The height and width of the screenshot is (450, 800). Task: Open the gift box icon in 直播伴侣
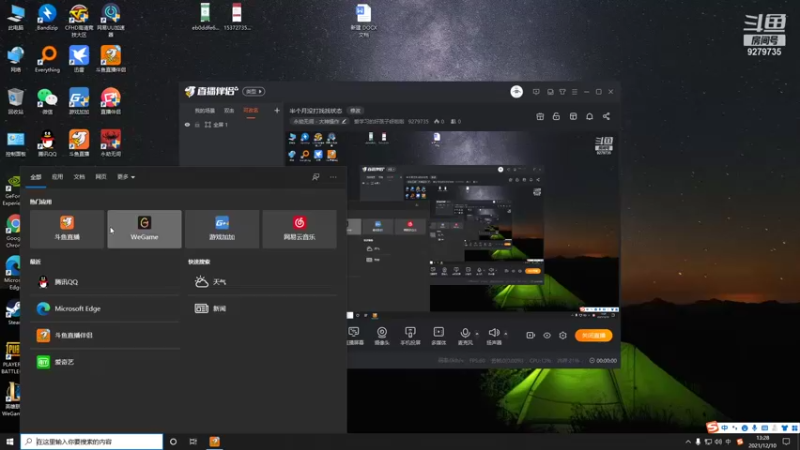(x=540, y=116)
